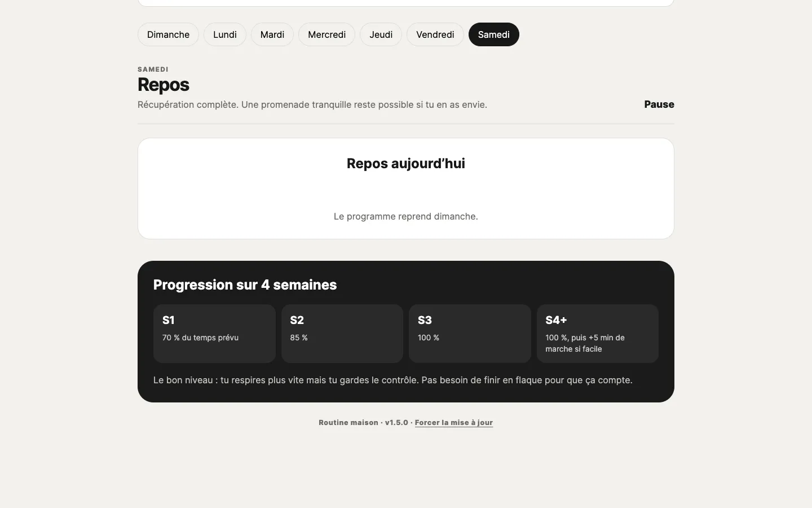The height and width of the screenshot is (508, 812).
Task: Open the Mardi day tab
Action: 272,34
